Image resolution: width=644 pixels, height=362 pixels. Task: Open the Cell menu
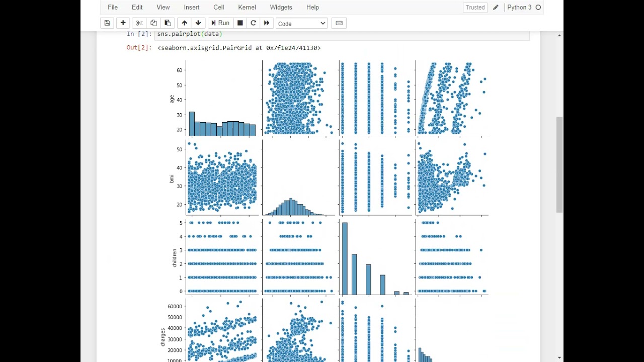click(218, 7)
